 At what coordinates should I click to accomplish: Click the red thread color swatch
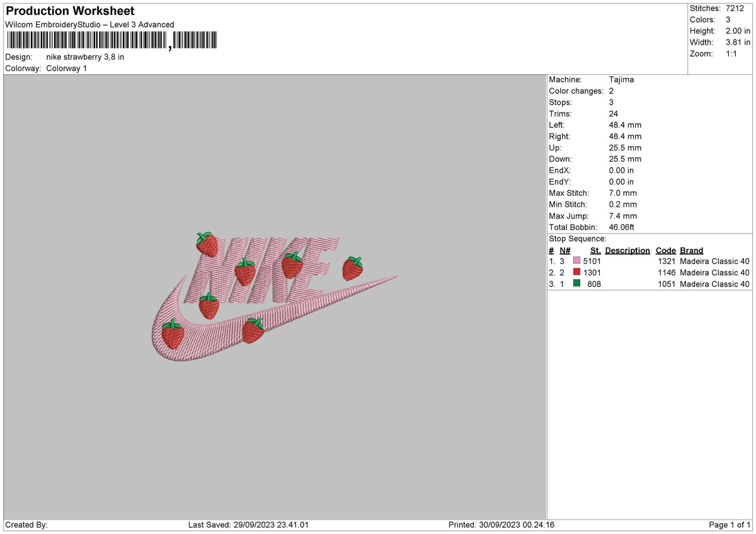576,273
